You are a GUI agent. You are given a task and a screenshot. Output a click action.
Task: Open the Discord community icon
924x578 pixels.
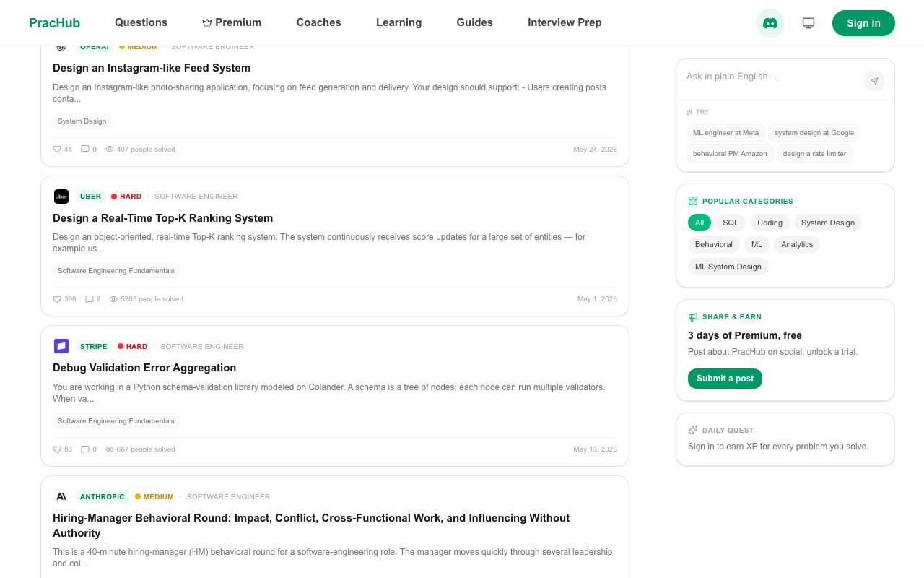coord(770,23)
